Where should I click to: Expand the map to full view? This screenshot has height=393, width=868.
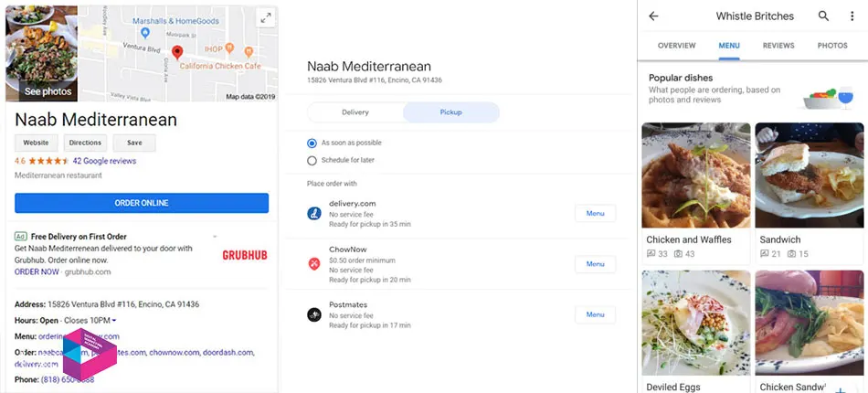266,18
